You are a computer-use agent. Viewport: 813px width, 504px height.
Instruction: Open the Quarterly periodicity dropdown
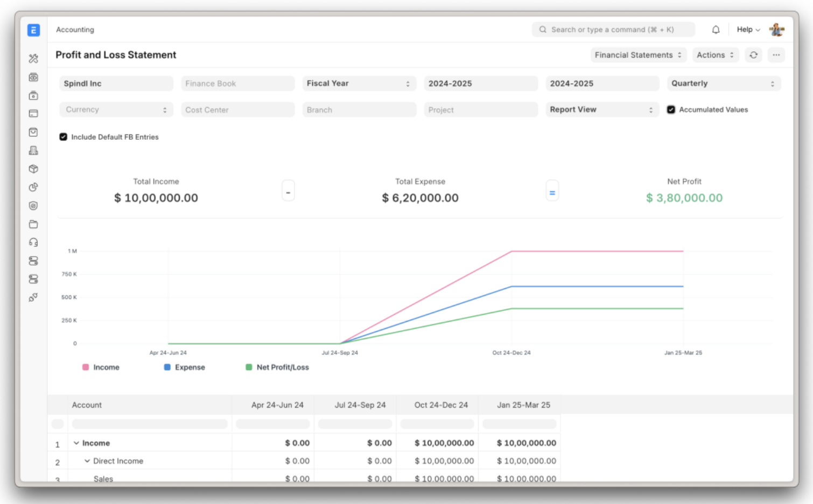pos(723,83)
